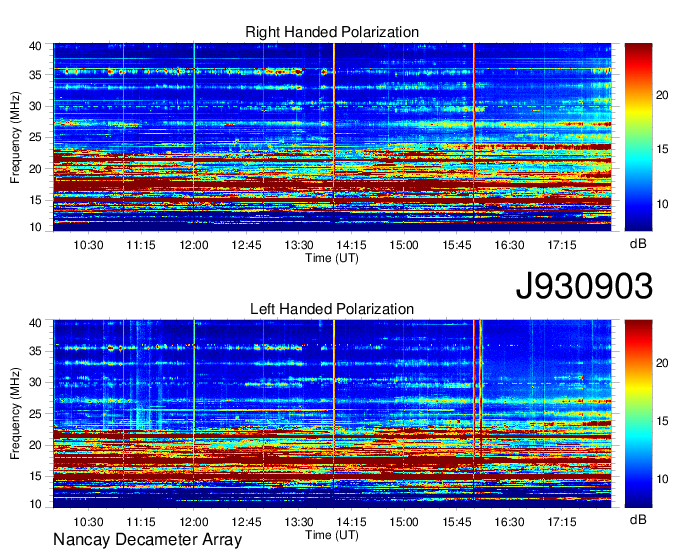Click the "Left Handed Polarization" plot title
Image resolution: width=680 pixels, height=552 pixels.
coord(332,309)
